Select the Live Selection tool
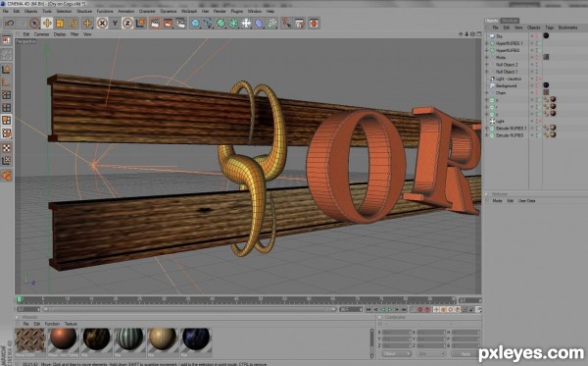Viewport: 588px width, 366px height. pos(34,24)
